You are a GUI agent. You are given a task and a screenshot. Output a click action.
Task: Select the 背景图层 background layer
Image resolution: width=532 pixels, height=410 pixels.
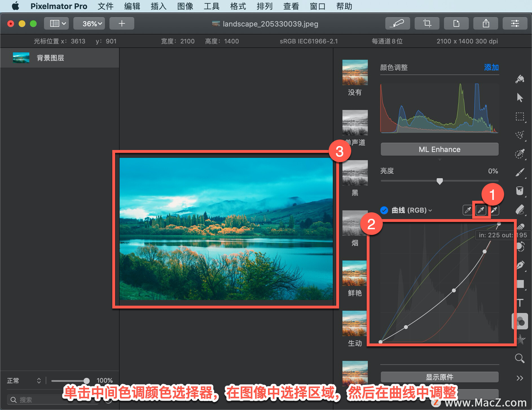click(x=60, y=58)
